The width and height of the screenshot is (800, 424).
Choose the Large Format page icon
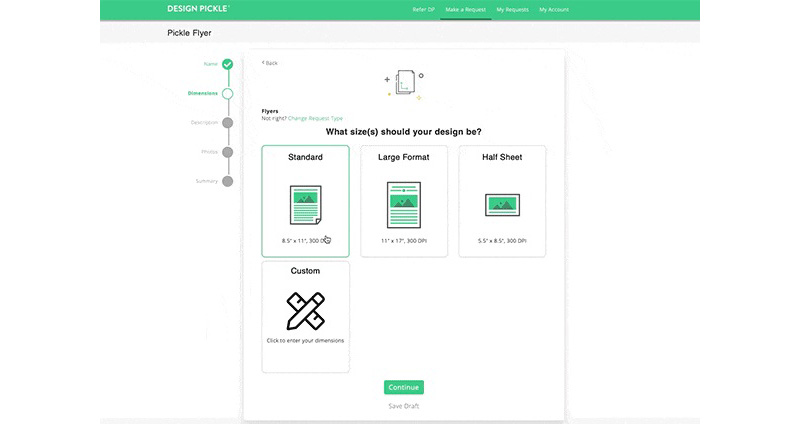point(404,205)
